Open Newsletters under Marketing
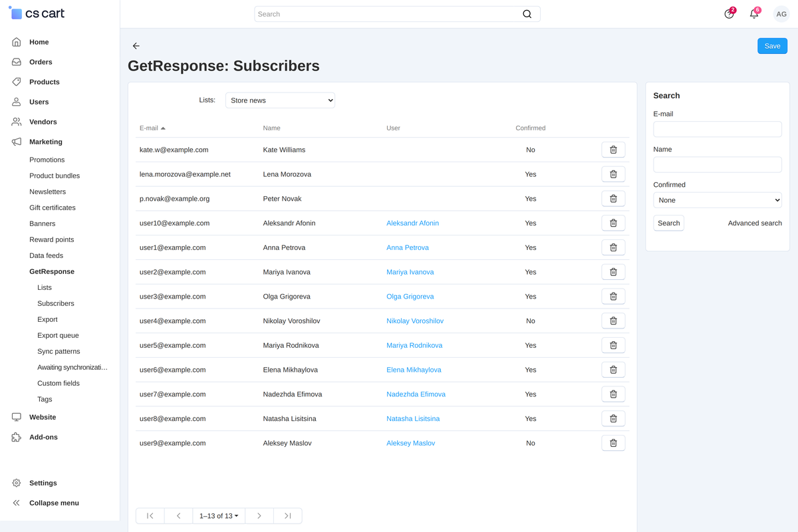798x532 pixels. [48, 192]
